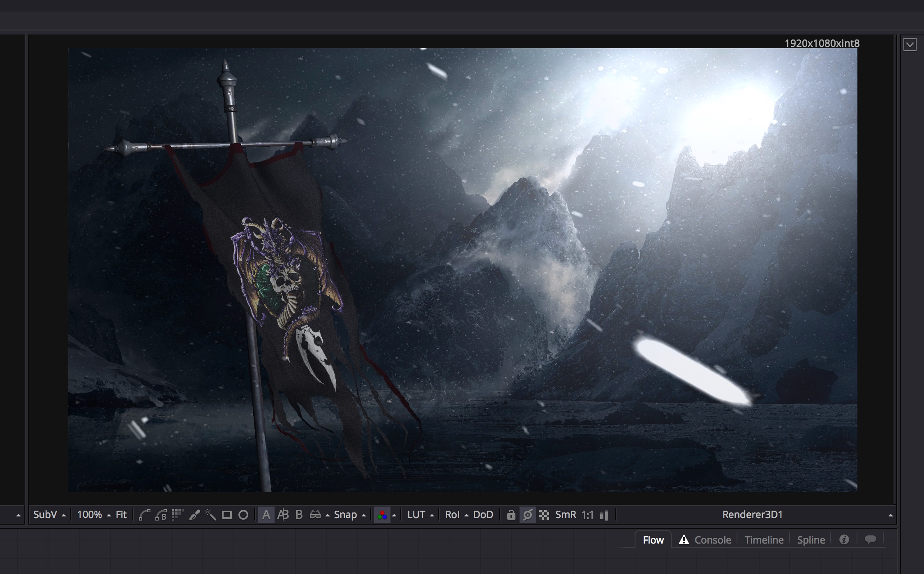Open the comments speech bubble tab
This screenshot has height=574, width=924.
coord(870,539)
